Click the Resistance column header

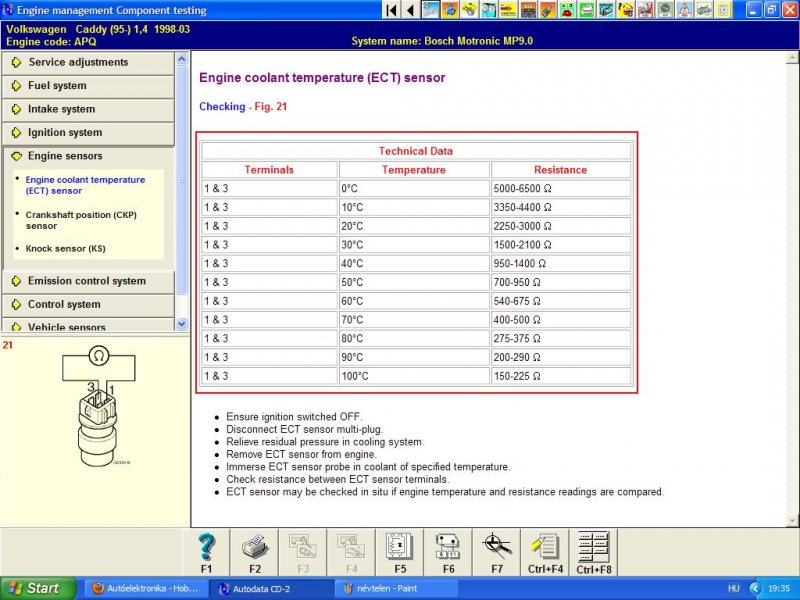pyautogui.click(x=560, y=170)
